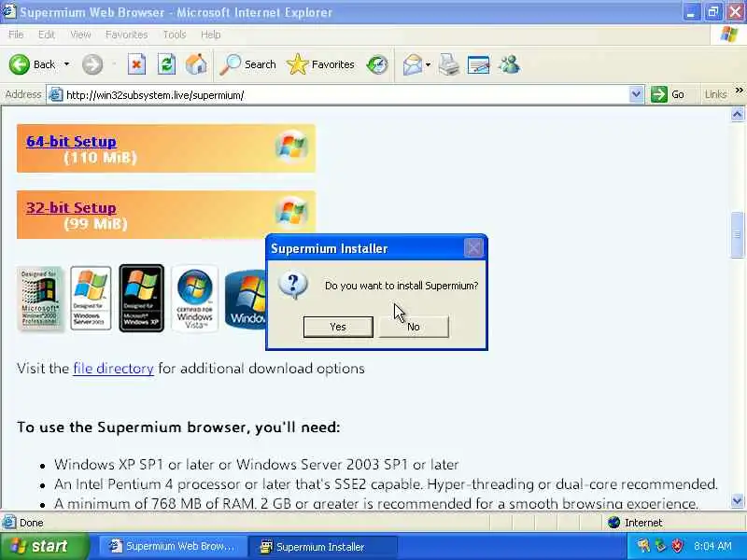The image size is (747, 560).
Task: Click the Forward arrow icon
Action: coord(92,64)
